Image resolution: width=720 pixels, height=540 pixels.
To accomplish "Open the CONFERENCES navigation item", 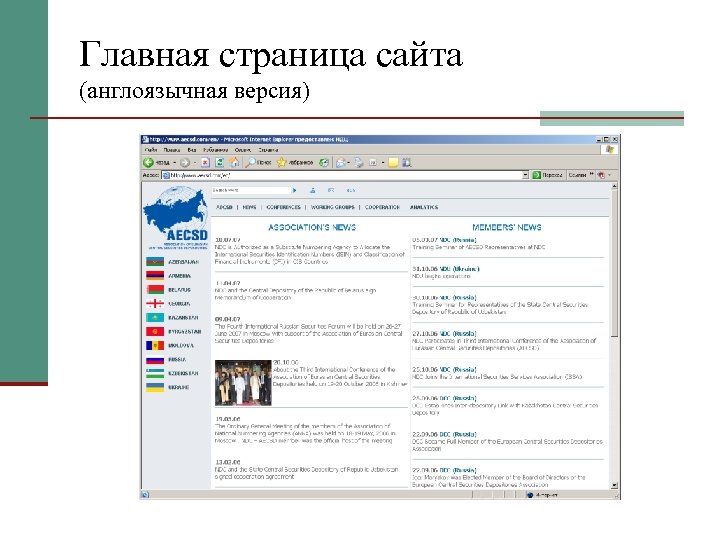I will click(283, 207).
